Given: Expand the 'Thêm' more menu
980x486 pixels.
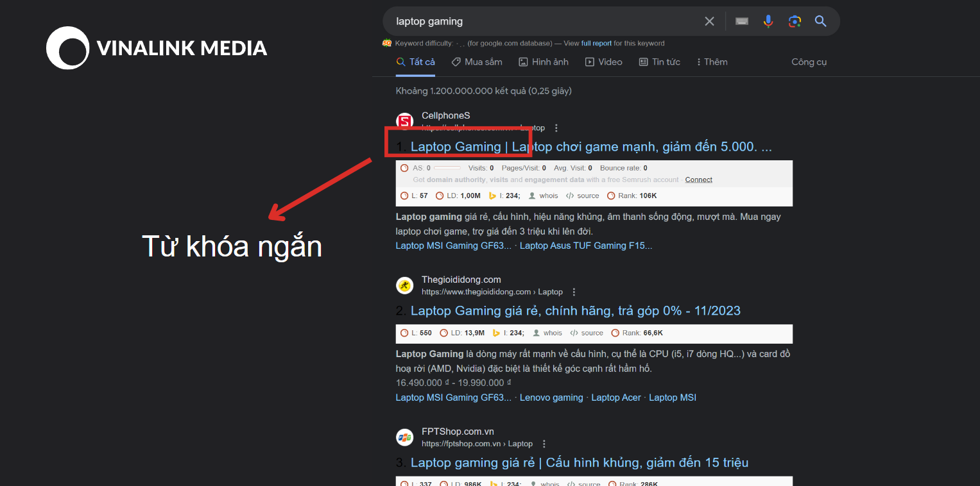Looking at the screenshot, I should [712, 62].
